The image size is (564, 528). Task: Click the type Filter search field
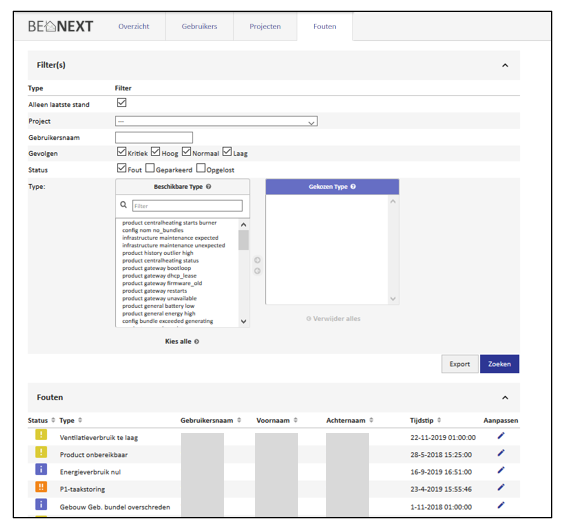187,206
